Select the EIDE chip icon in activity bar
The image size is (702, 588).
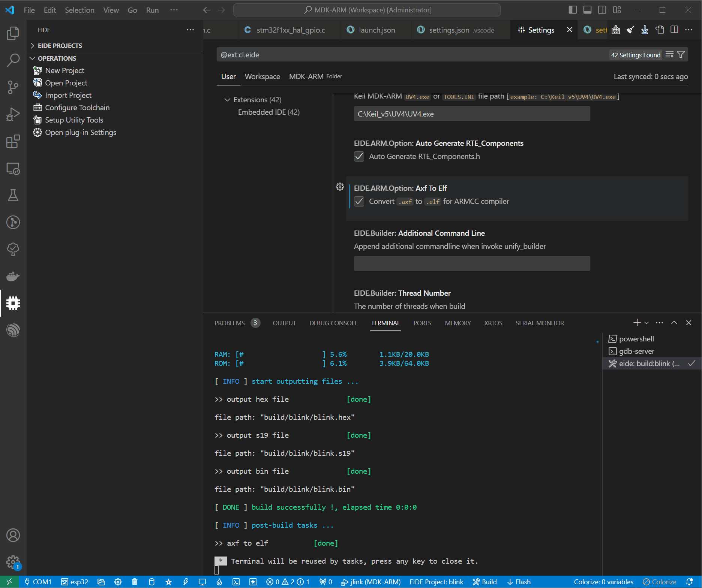click(13, 303)
